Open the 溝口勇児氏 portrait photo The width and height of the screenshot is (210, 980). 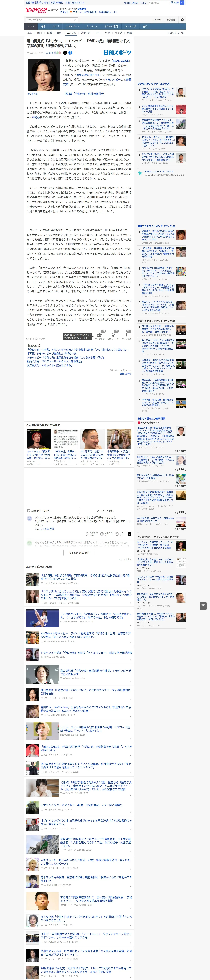(44, 75)
